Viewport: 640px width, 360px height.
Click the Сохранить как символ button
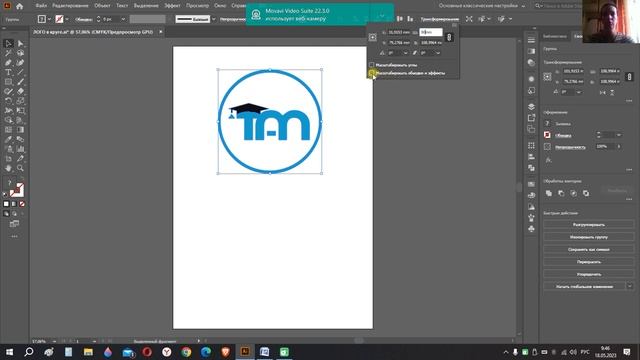[589, 249]
